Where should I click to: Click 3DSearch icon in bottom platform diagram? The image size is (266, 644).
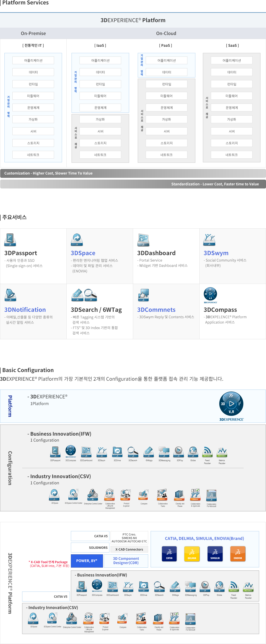pyautogui.click(x=159, y=586)
